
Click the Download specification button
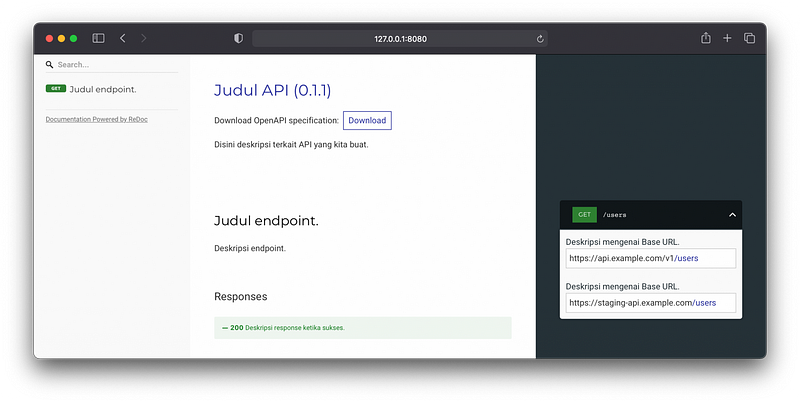[x=367, y=121]
